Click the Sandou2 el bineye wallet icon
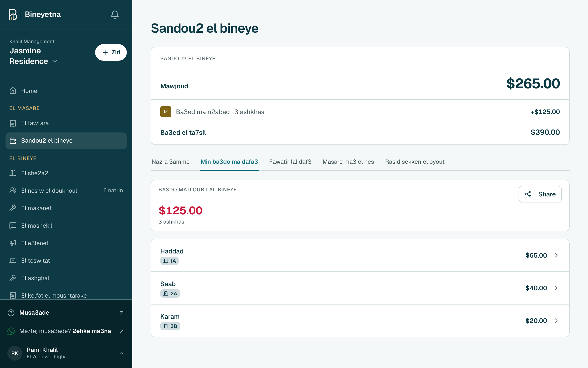The height and width of the screenshot is (368, 588). tap(13, 141)
